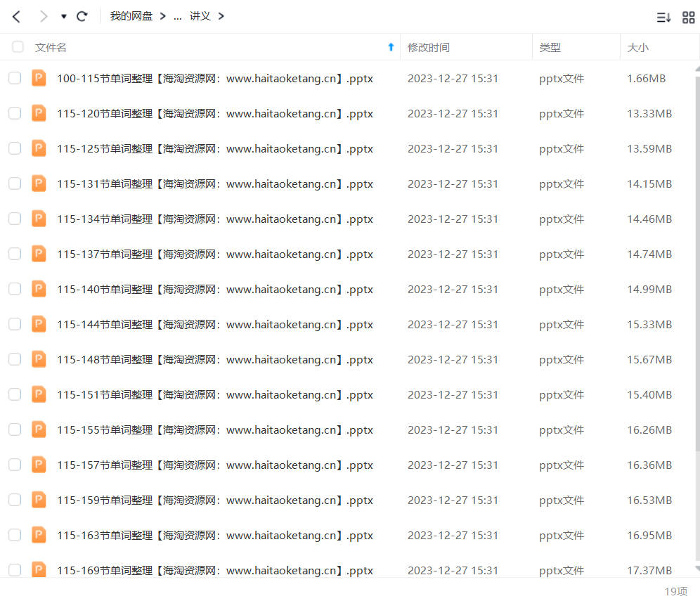Click the 16.95MB size cell
700x601 pixels.
tap(649, 536)
